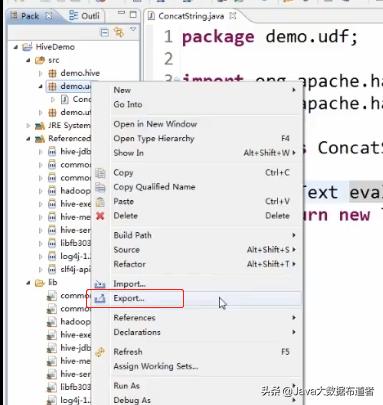
Task: Open the Show In submenu
Action: coord(198,153)
